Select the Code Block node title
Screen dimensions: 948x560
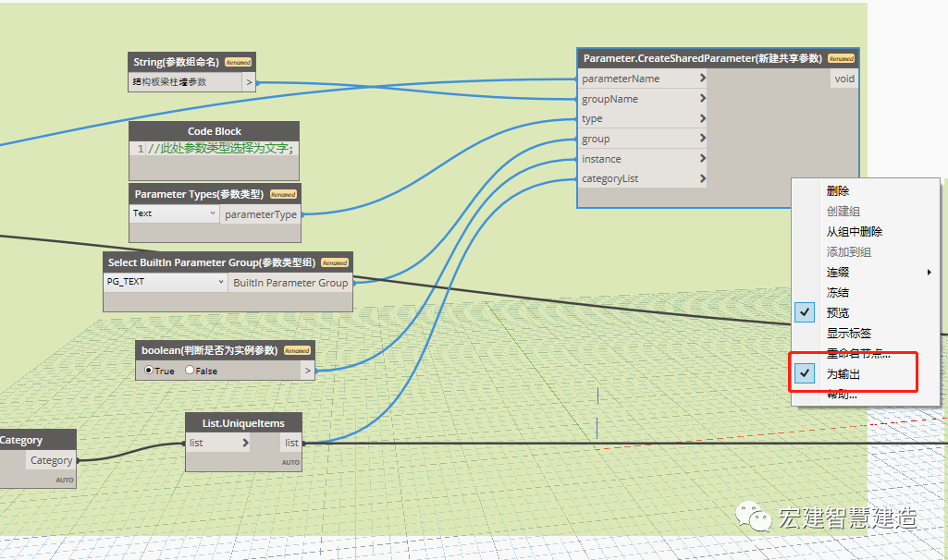click(214, 131)
